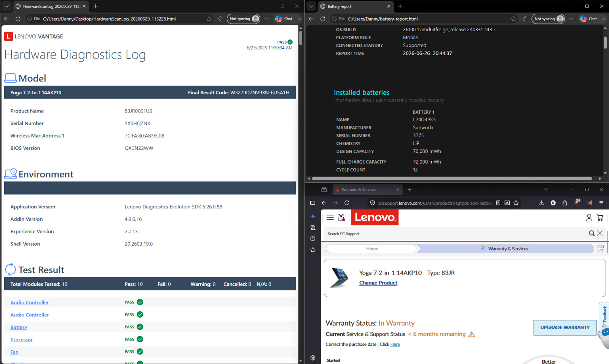Screen dimensions: 609x364
Task: Open a new tab in Battery report window
Action: (400, 6)
